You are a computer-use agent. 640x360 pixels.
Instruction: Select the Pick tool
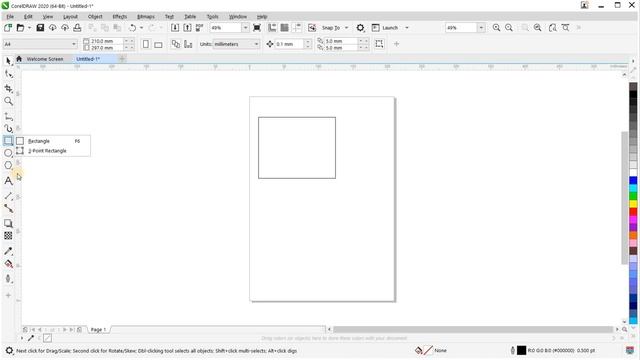tap(8, 61)
